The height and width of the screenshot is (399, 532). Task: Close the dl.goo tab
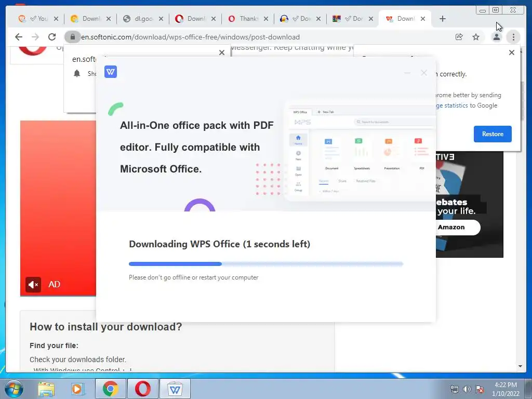pyautogui.click(x=161, y=19)
